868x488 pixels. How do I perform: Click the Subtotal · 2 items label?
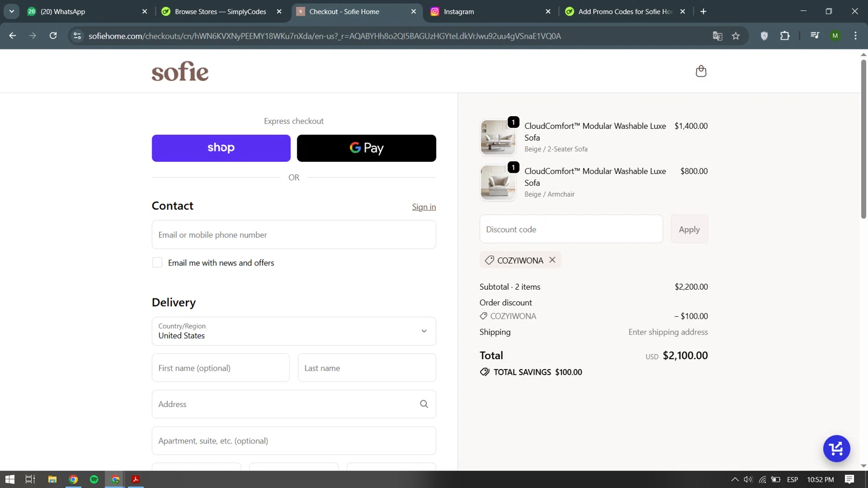510,287
